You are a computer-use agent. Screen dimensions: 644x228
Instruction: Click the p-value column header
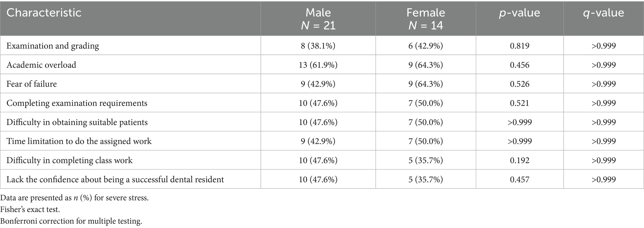click(519, 13)
